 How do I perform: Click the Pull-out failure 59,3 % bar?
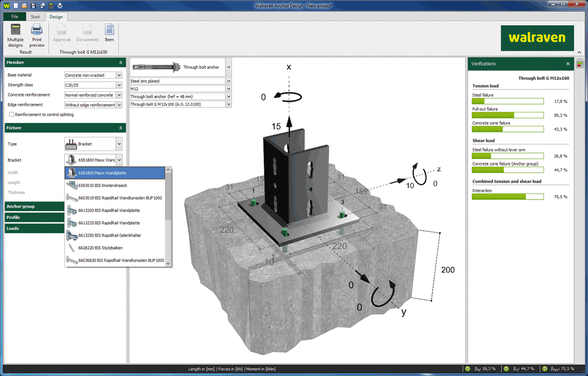click(508, 115)
